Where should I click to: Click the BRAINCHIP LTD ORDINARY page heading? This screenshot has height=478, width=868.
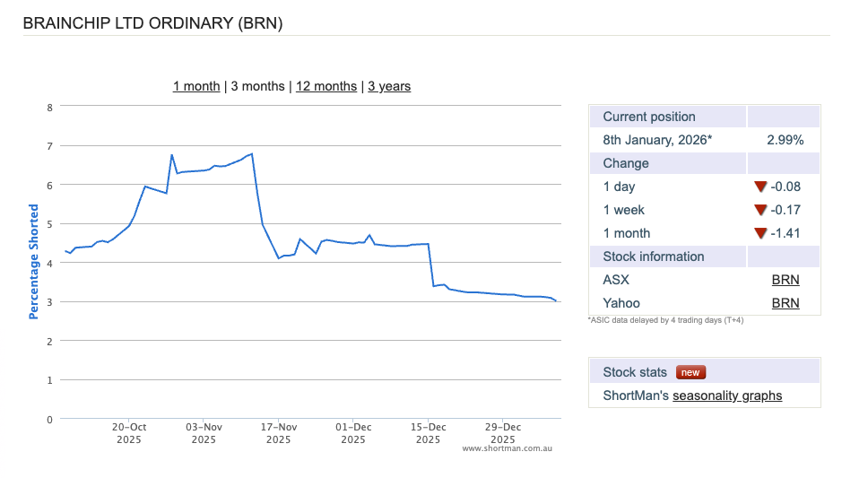pos(152,23)
